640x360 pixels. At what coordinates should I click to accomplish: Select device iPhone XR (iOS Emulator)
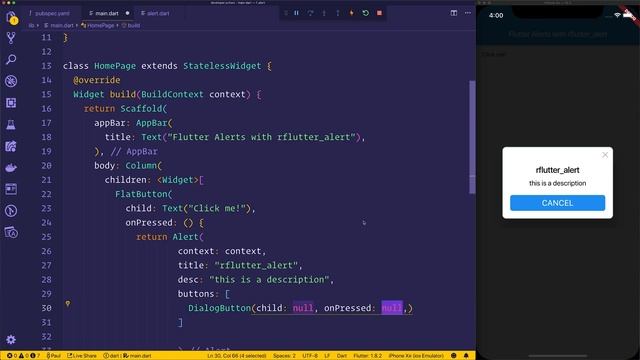click(416, 356)
